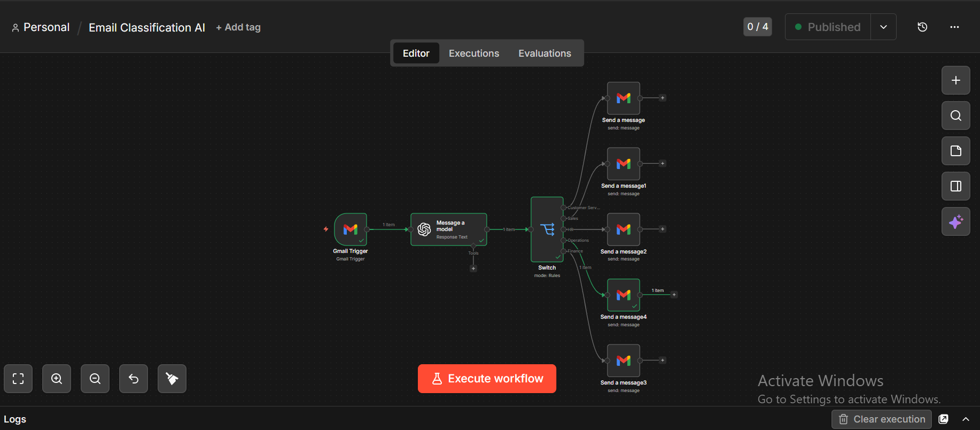Expand the Logs panel chevron
980x430 pixels.
[966, 419]
